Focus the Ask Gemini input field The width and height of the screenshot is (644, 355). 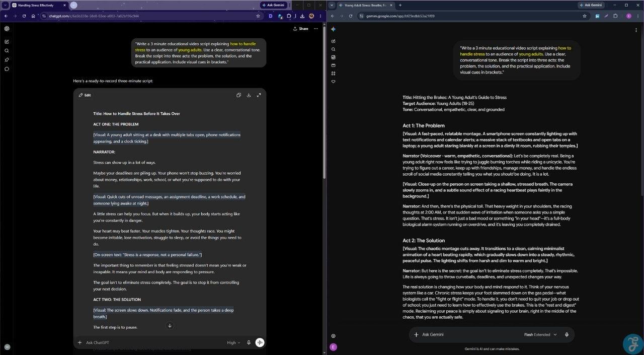coord(470,335)
